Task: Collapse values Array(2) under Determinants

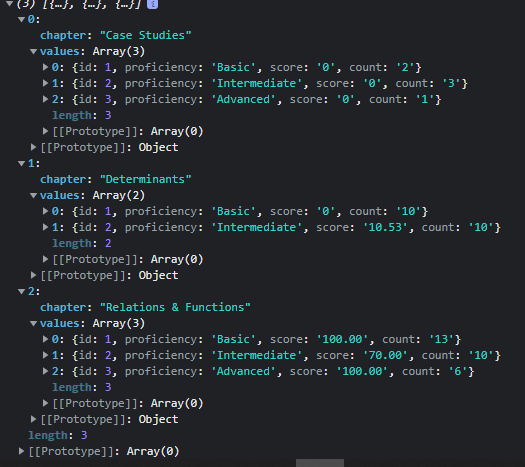Action: (33, 195)
